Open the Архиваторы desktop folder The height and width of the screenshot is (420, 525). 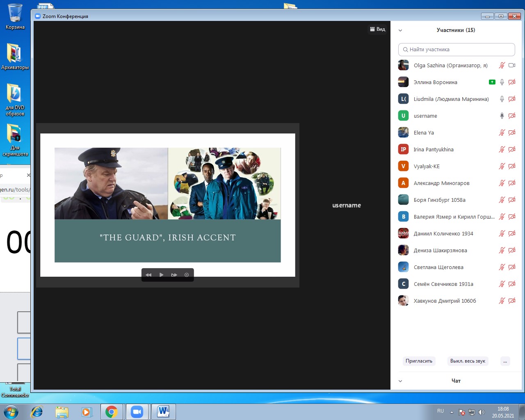(x=15, y=57)
